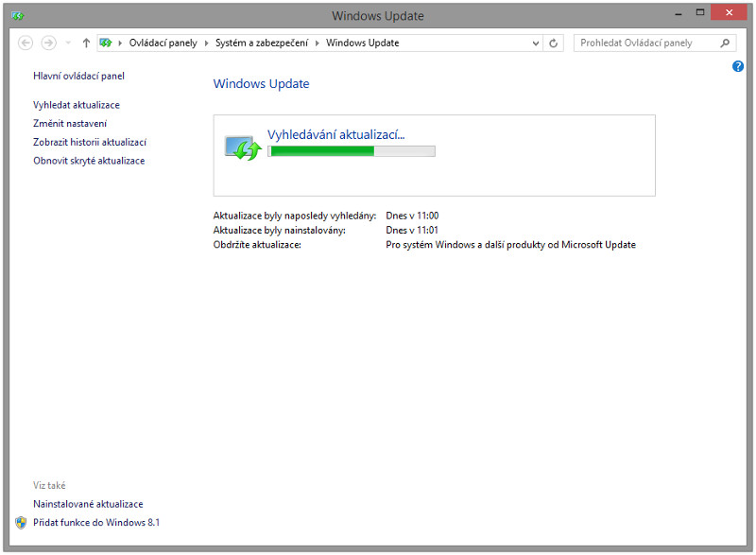Expand the chevron after Ovládací panely
756x555 pixels.
(206, 43)
